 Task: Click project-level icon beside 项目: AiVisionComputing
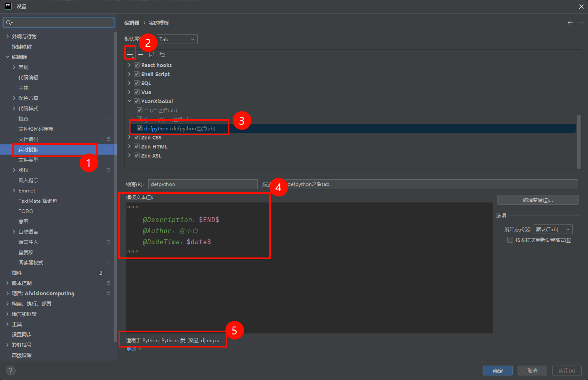[108, 293]
